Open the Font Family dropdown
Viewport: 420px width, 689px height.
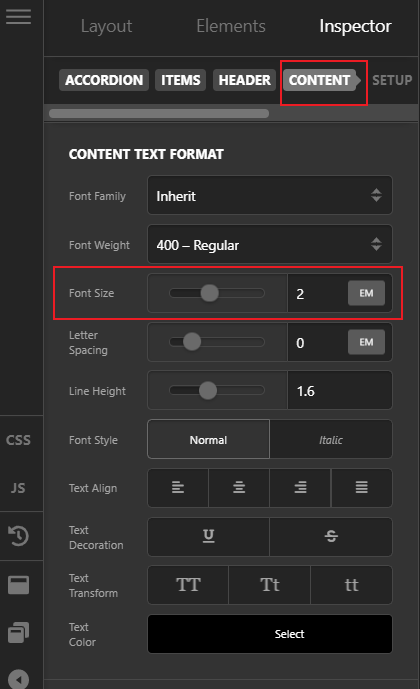[x=270, y=196]
